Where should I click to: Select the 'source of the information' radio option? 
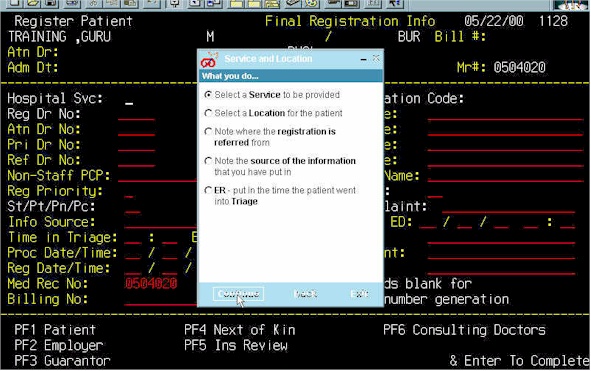208,161
